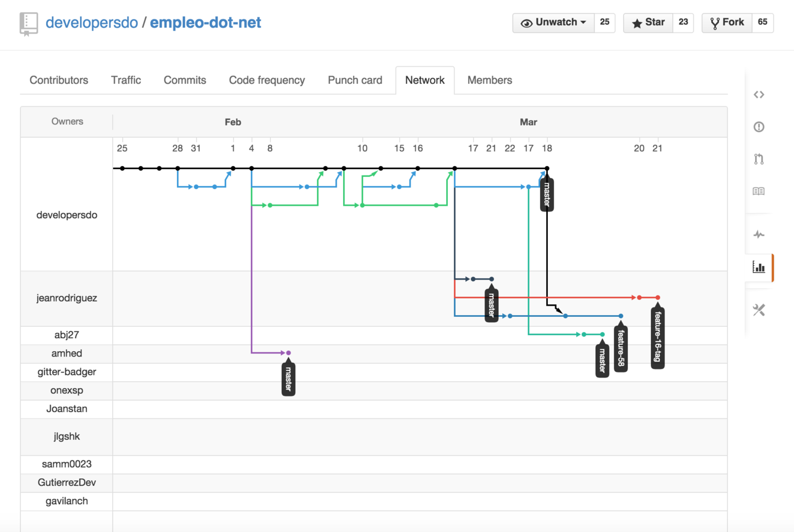Open the Wiki book icon
The image size is (794, 532).
(x=759, y=191)
